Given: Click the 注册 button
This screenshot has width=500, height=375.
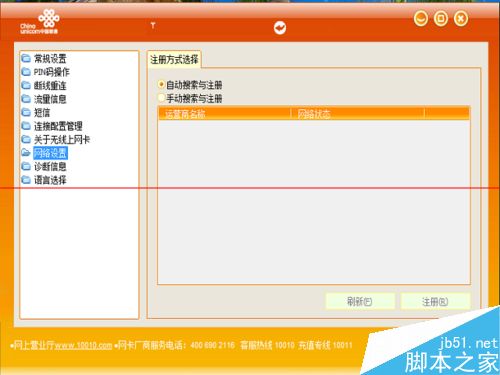Looking at the screenshot, I should click(435, 302).
